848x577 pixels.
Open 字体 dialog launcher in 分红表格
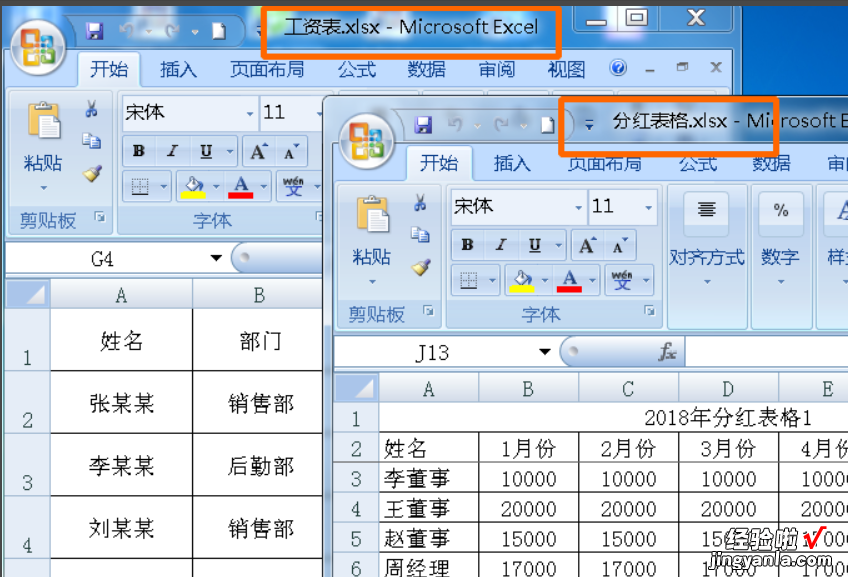click(x=650, y=311)
